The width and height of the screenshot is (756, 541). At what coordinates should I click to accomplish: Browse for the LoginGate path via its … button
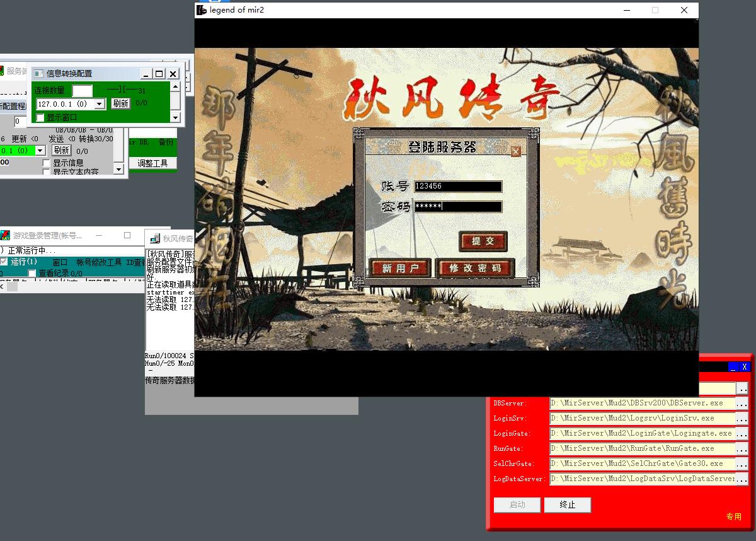click(x=742, y=433)
